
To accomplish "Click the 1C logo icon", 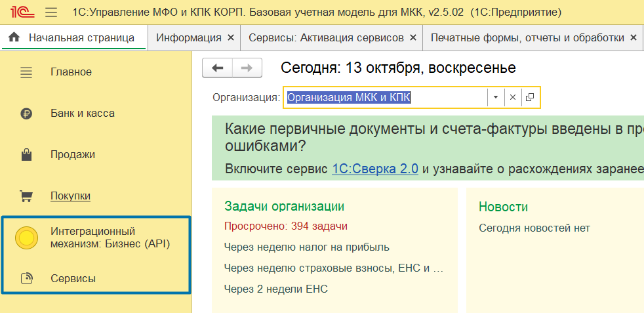I will coord(22,12).
